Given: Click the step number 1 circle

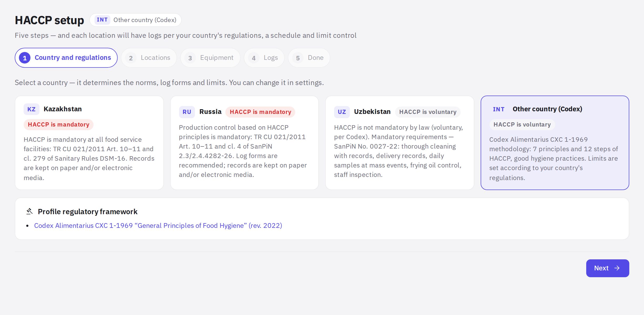Looking at the screenshot, I should (25, 58).
